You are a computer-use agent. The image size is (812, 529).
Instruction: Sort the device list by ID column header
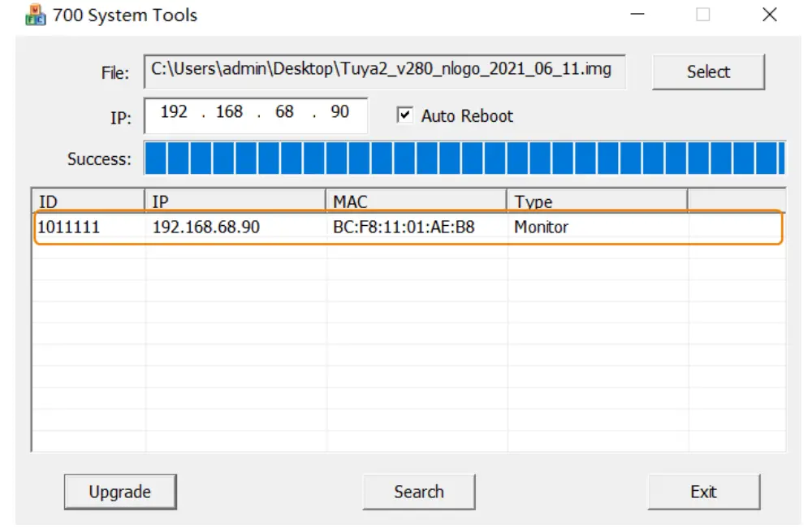88,202
